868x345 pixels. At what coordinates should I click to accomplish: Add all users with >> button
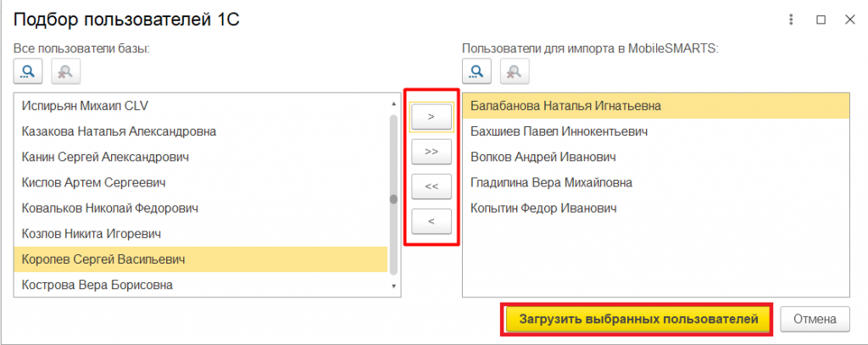[431, 152]
